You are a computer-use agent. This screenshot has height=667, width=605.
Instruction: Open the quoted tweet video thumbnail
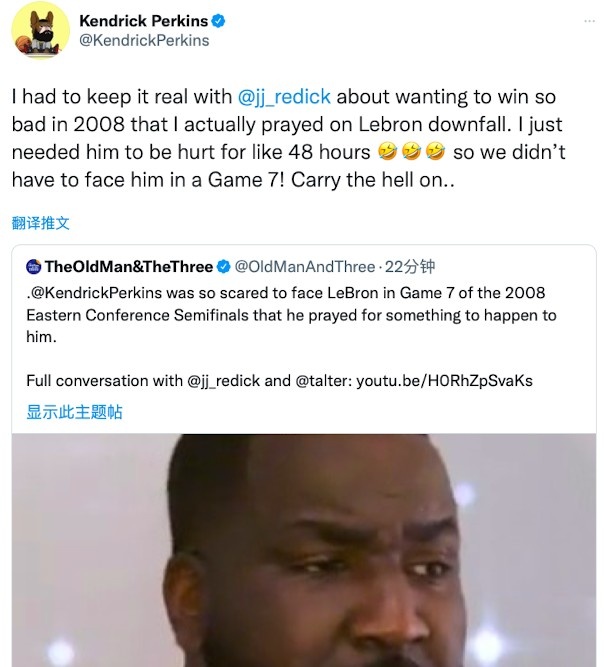[x=304, y=550]
